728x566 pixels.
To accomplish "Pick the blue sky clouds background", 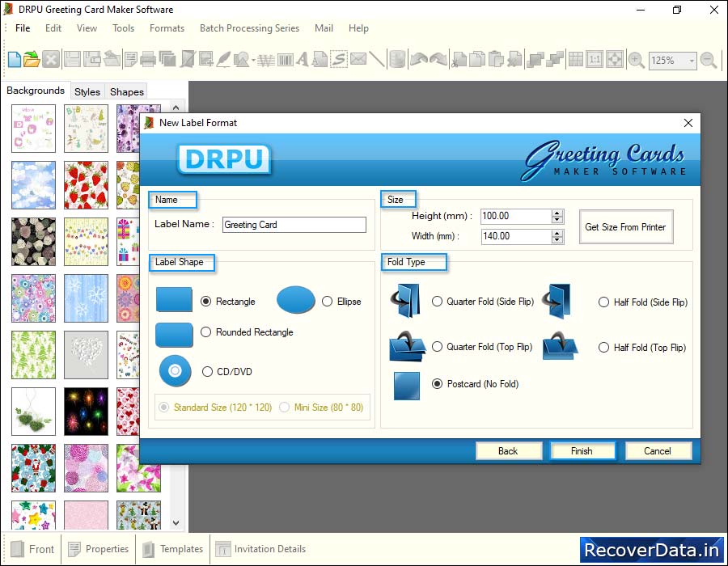I will (x=33, y=185).
